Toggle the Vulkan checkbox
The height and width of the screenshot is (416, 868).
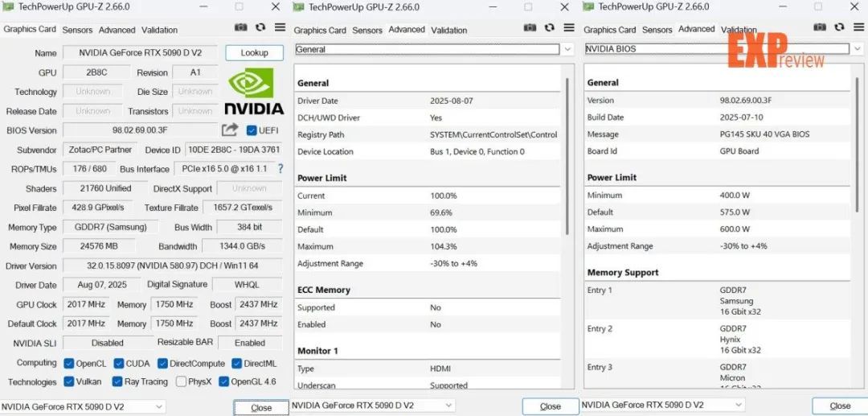pyautogui.click(x=68, y=381)
